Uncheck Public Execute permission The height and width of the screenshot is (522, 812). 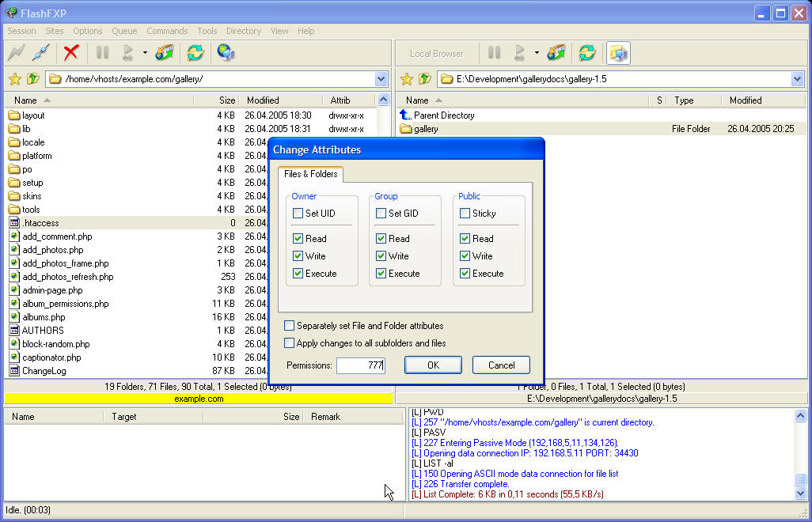[x=465, y=273]
